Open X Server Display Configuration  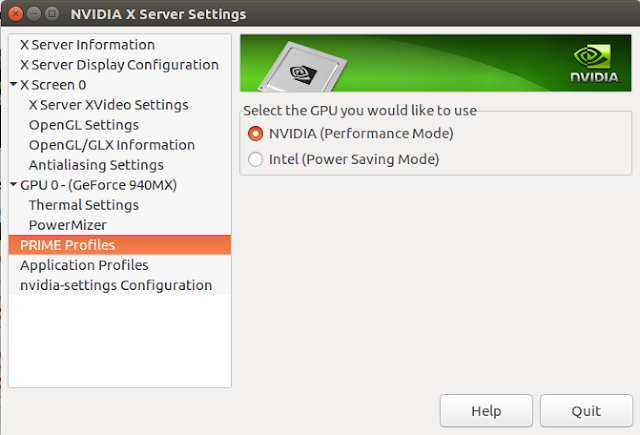coord(119,65)
